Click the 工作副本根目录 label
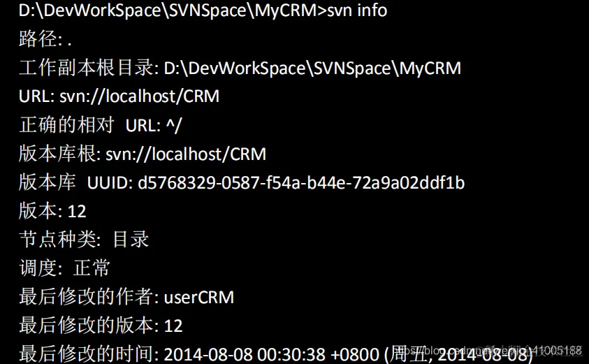 [x=87, y=68]
